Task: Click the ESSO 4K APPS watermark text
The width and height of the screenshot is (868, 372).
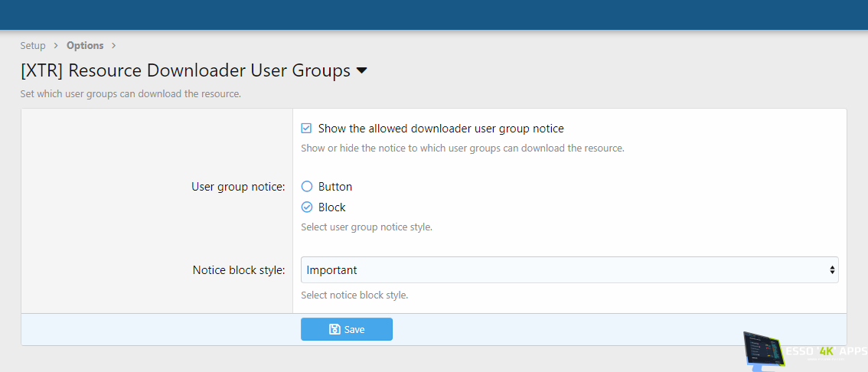Action: (827, 352)
